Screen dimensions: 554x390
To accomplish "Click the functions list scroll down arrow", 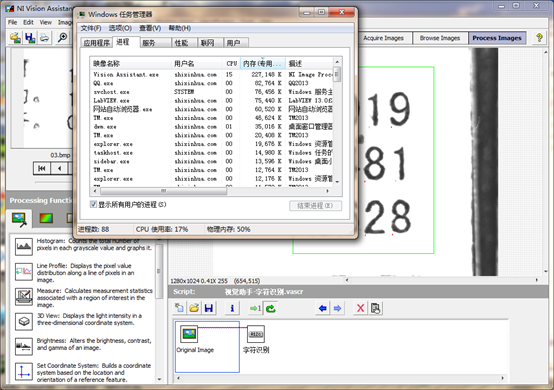I will click(x=159, y=379).
